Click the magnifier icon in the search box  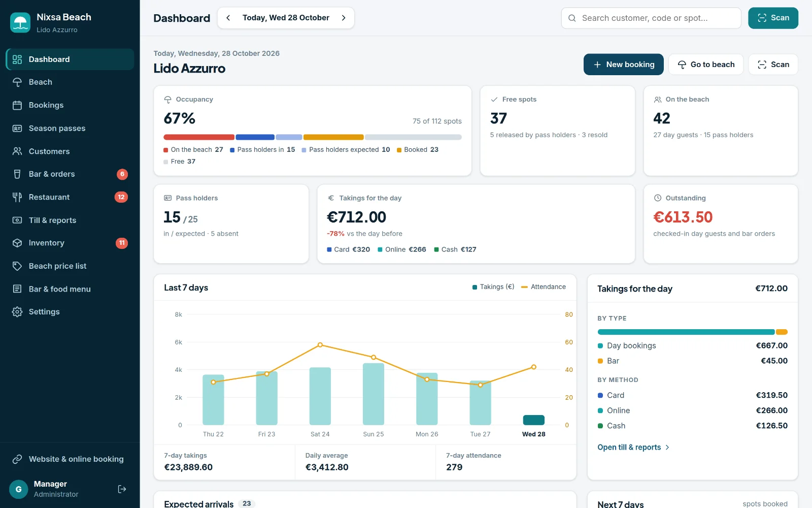(x=572, y=18)
